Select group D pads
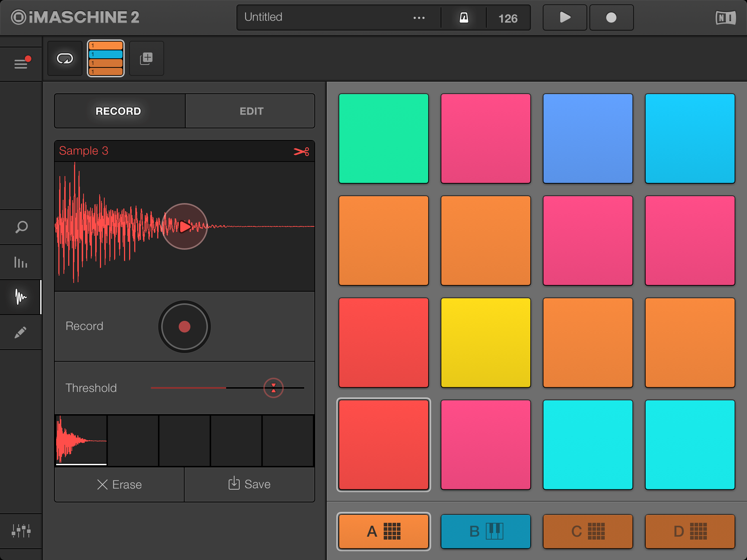Screen dimensions: 747x560 690,532
